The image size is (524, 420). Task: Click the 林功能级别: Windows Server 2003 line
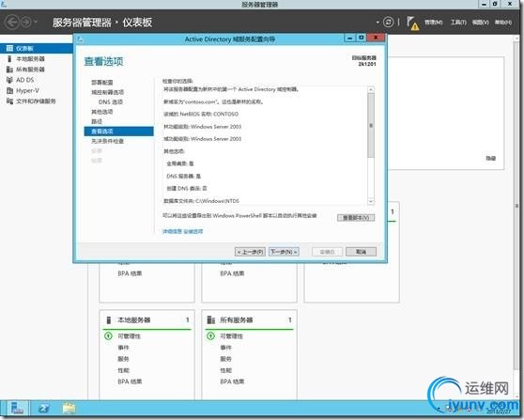coord(202,127)
